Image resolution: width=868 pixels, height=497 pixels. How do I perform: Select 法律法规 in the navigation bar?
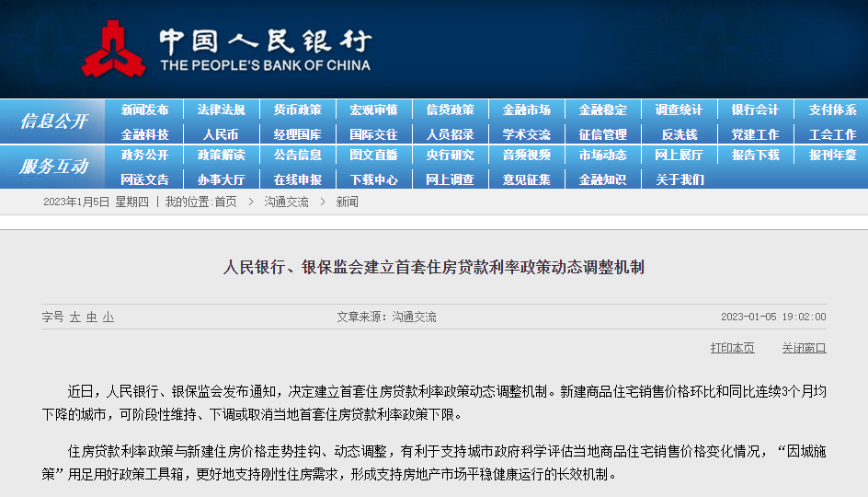[x=221, y=110]
